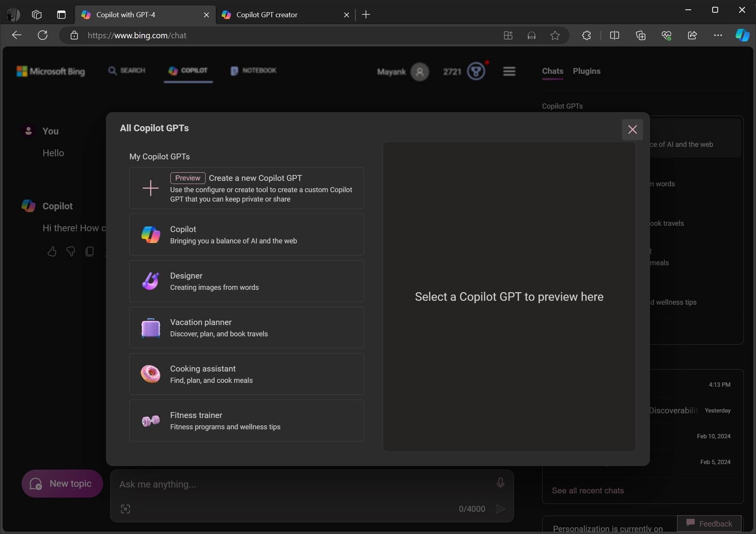Open the Collections icon in toolbar
The height and width of the screenshot is (534, 756).
[x=640, y=36]
